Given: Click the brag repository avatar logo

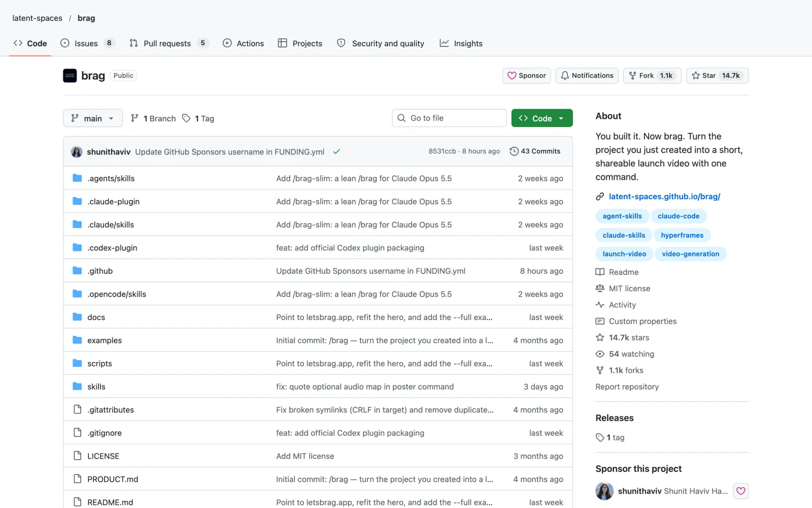Looking at the screenshot, I should [x=70, y=76].
